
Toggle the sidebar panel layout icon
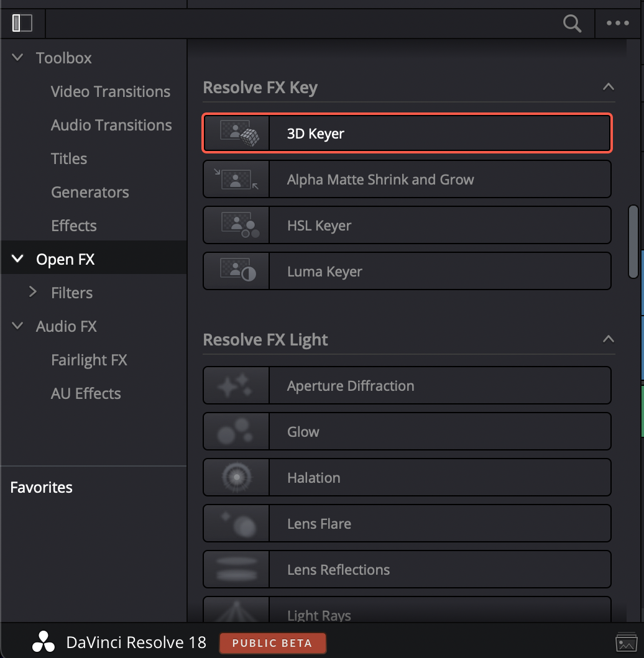pos(22,23)
